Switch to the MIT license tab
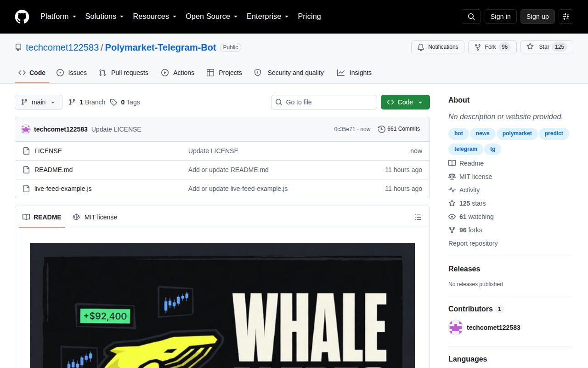Image resolution: width=588 pixels, height=368 pixels. pos(95,217)
